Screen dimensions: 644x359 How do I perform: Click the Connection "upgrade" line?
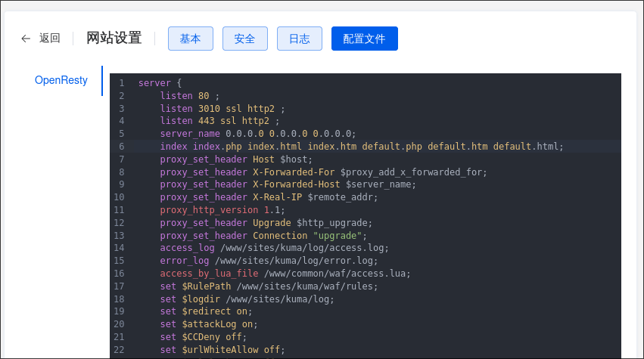[263, 236]
